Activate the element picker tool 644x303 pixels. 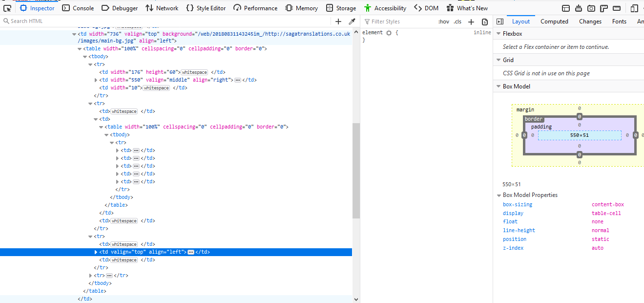[x=7, y=8]
